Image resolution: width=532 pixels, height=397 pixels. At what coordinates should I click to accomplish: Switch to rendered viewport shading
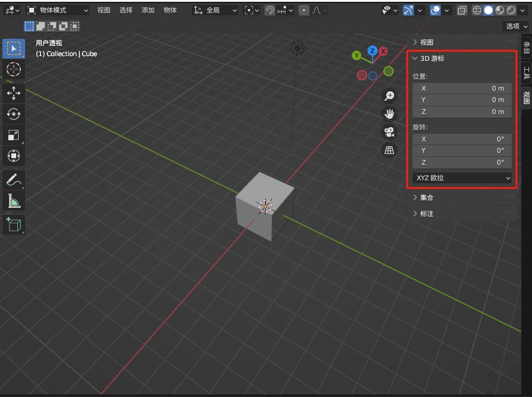[511, 10]
